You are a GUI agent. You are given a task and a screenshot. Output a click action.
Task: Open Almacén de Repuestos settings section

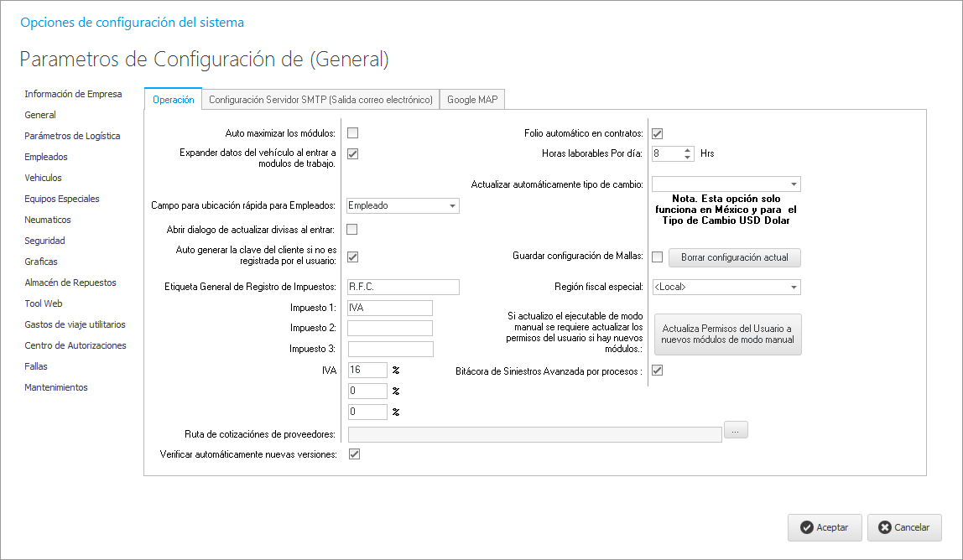tap(70, 283)
